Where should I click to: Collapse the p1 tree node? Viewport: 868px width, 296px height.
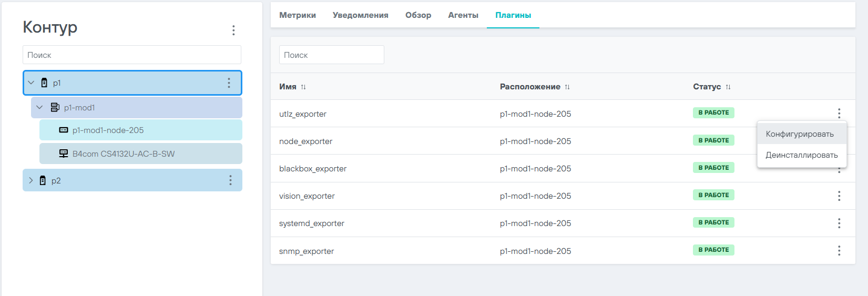click(31, 83)
